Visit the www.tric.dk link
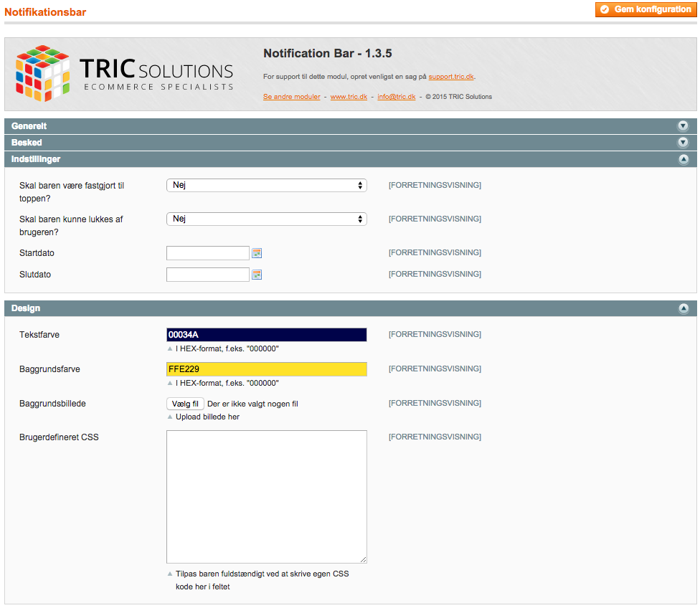 (x=349, y=97)
